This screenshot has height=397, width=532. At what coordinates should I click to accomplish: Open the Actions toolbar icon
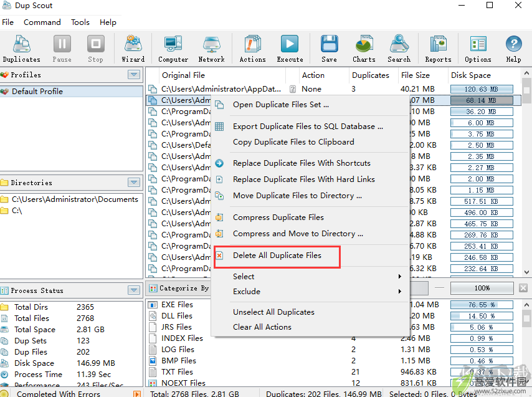point(252,49)
